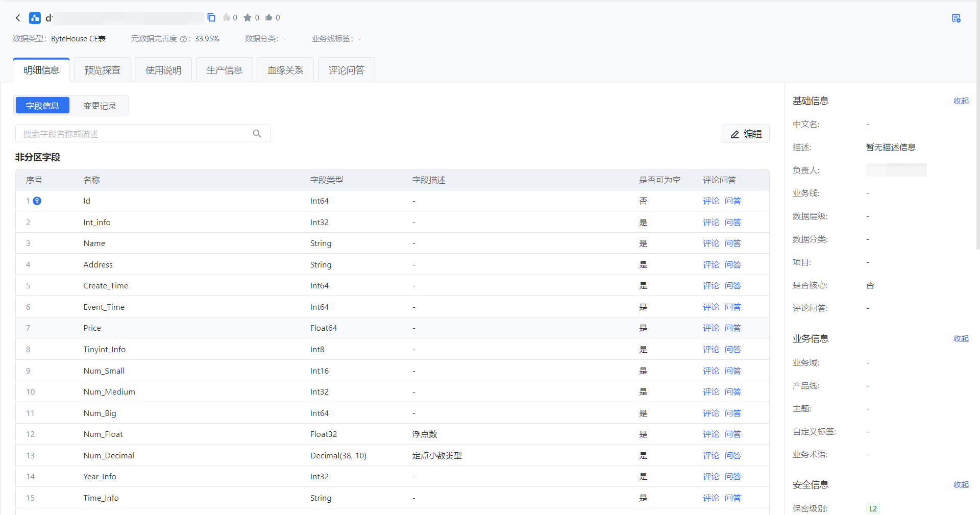Open 评论 for the Year_Info field
The width and height of the screenshot is (980, 515).
point(711,477)
